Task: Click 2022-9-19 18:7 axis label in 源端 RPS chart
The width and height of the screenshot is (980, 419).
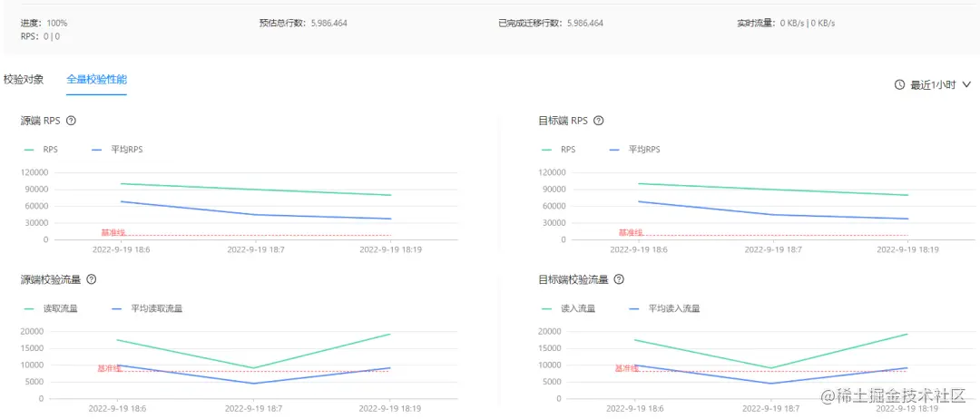Action: pyautogui.click(x=255, y=249)
